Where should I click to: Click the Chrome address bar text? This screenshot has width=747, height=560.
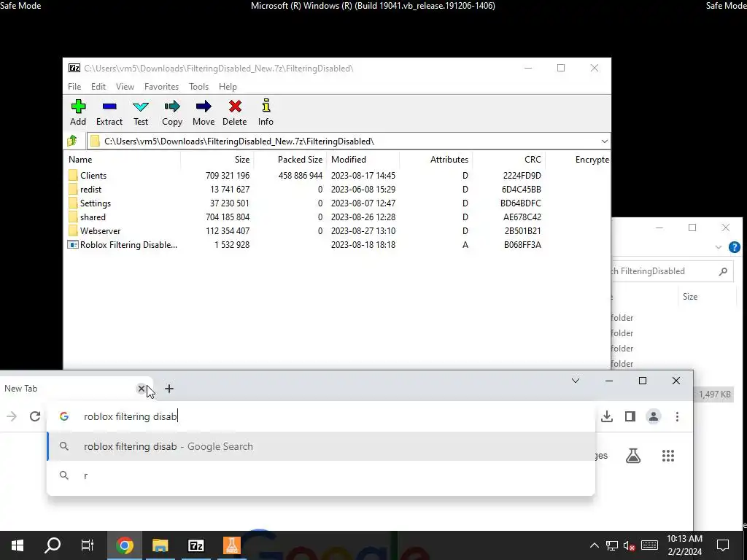(131, 416)
